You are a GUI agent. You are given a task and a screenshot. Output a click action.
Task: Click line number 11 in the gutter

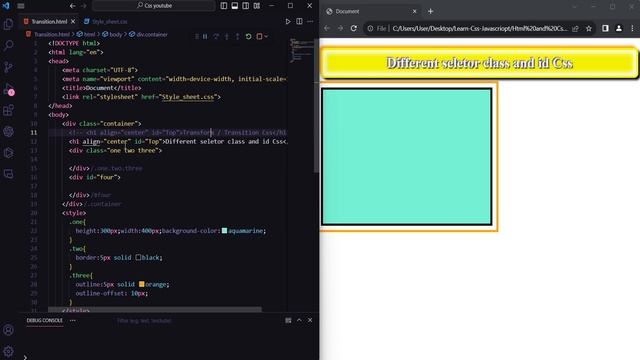pos(34,132)
